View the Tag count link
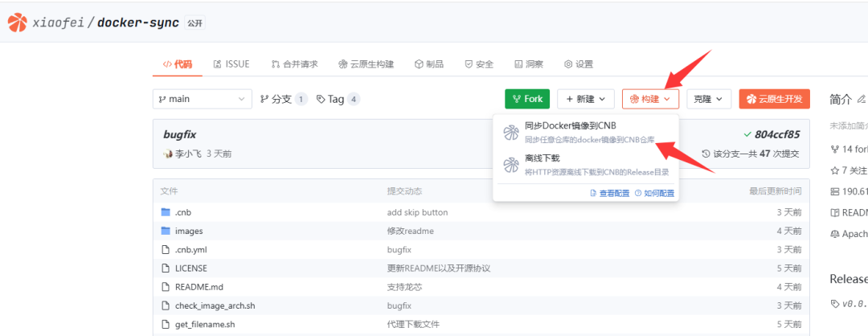 [x=338, y=99]
